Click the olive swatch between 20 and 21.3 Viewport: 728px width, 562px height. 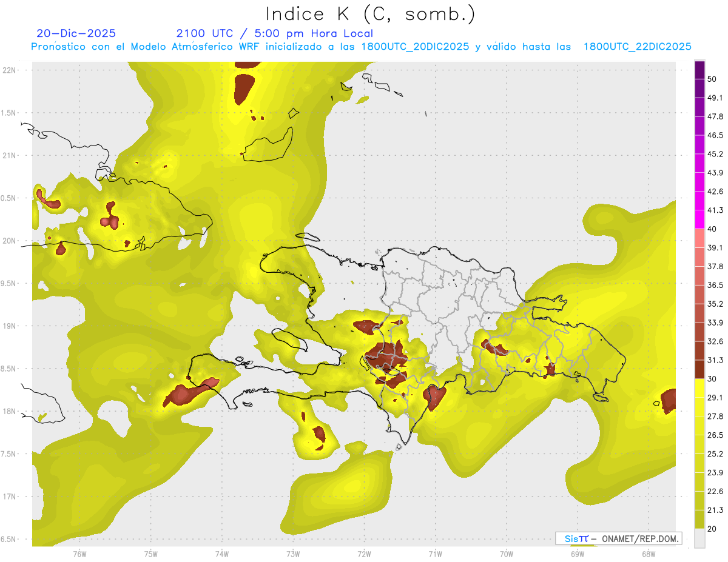point(699,520)
